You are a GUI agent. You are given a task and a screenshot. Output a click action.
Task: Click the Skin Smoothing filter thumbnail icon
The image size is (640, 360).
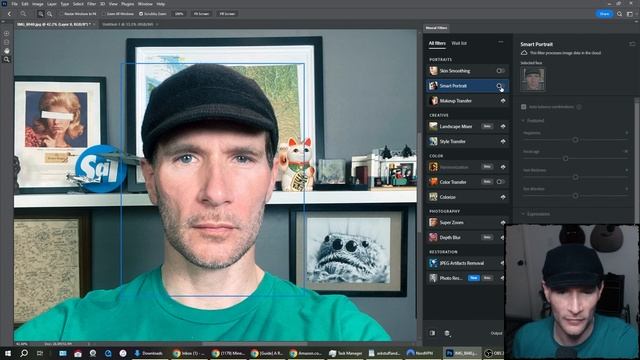433,71
